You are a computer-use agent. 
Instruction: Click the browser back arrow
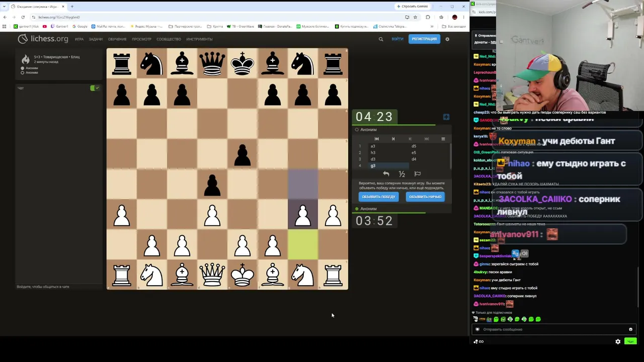click(x=5, y=17)
